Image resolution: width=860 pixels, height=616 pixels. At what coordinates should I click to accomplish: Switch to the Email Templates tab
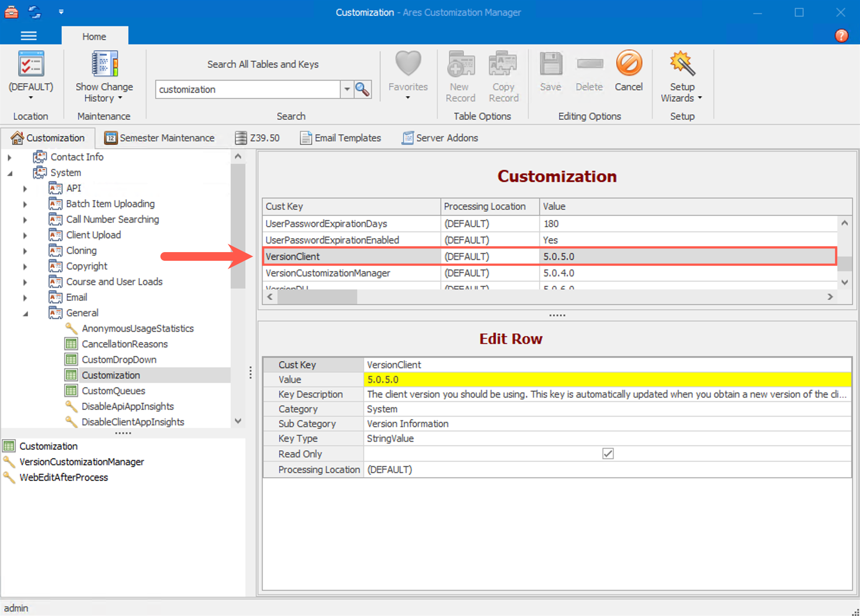coord(341,138)
